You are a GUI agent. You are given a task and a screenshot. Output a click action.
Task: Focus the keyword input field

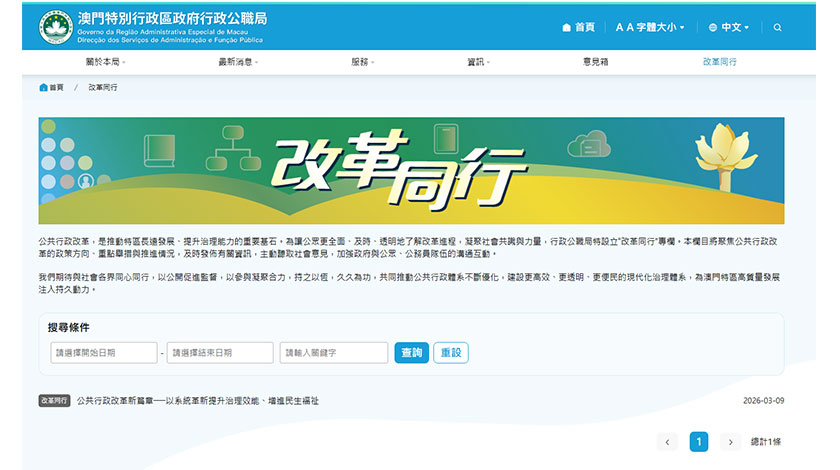[334, 353]
